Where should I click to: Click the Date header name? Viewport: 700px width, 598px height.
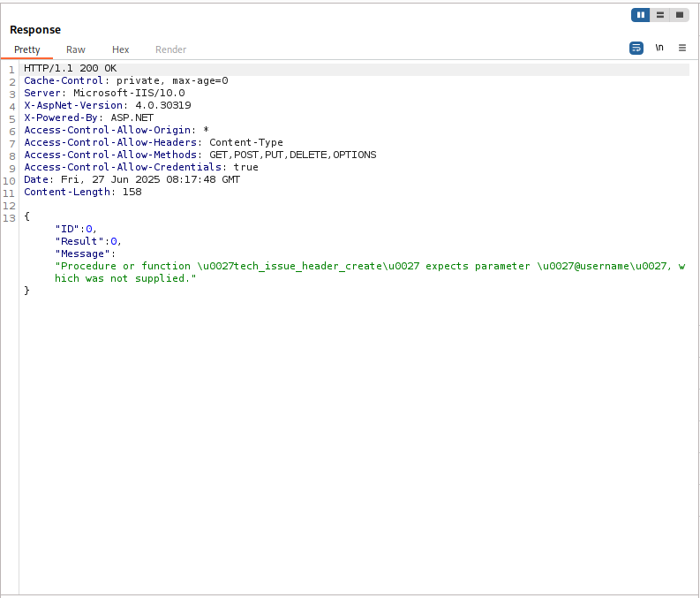coord(35,179)
